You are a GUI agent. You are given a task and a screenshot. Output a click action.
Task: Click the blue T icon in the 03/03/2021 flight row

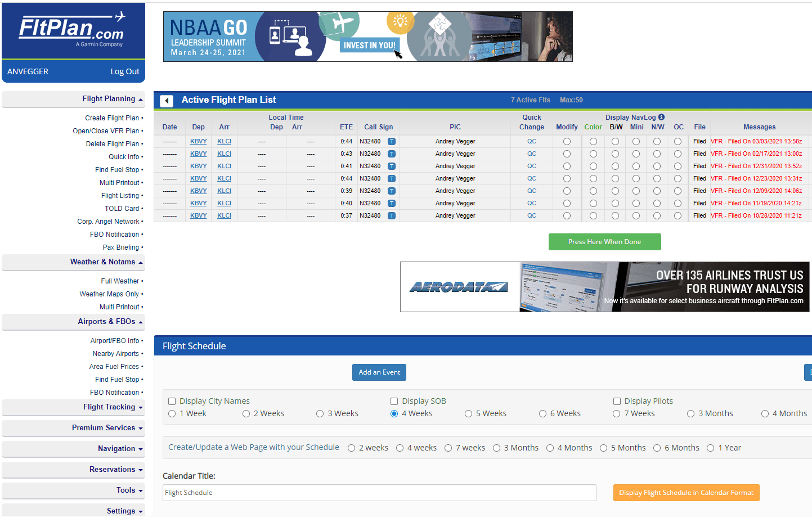tap(392, 142)
